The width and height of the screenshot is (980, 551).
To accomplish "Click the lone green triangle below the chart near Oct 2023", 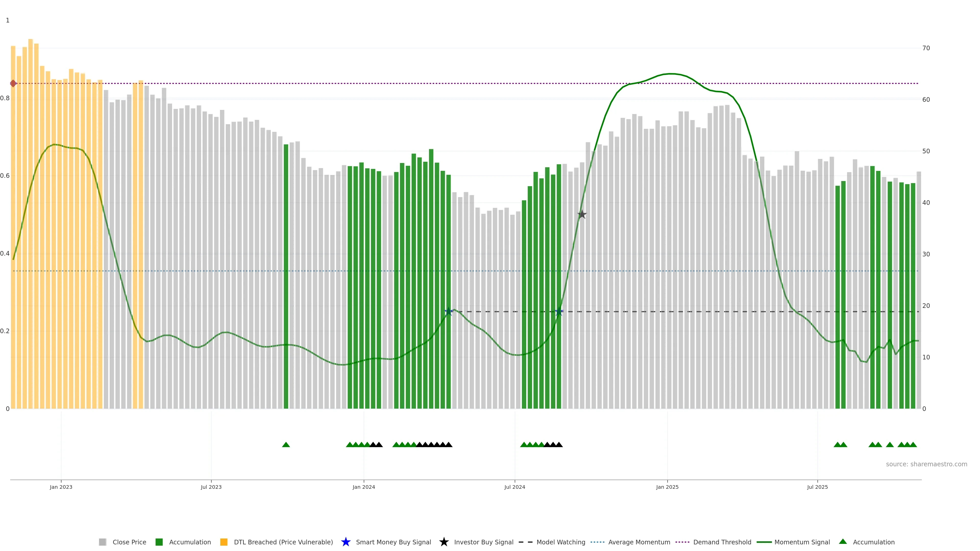I will [x=286, y=445].
